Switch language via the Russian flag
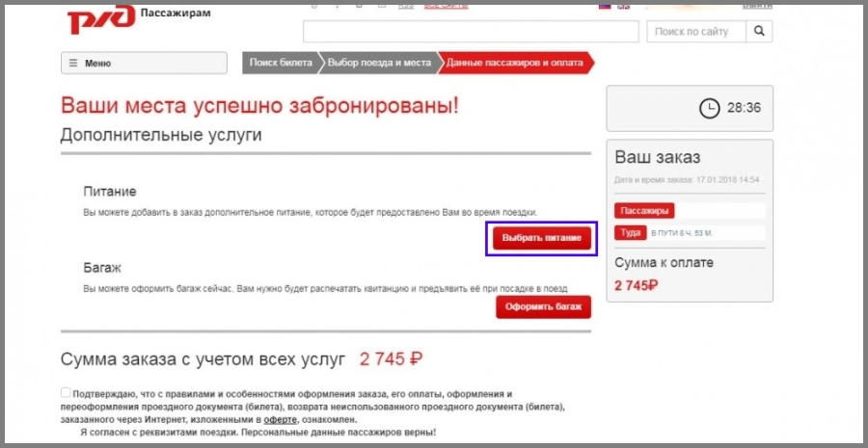Viewport: 868px width, 448px height. (605, 6)
